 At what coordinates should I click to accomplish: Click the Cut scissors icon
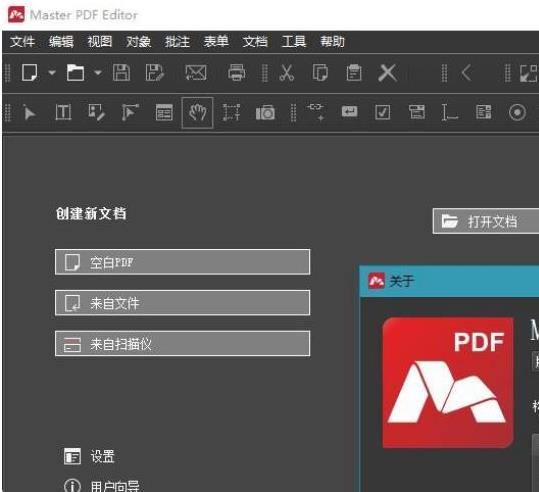(x=286, y=73)
